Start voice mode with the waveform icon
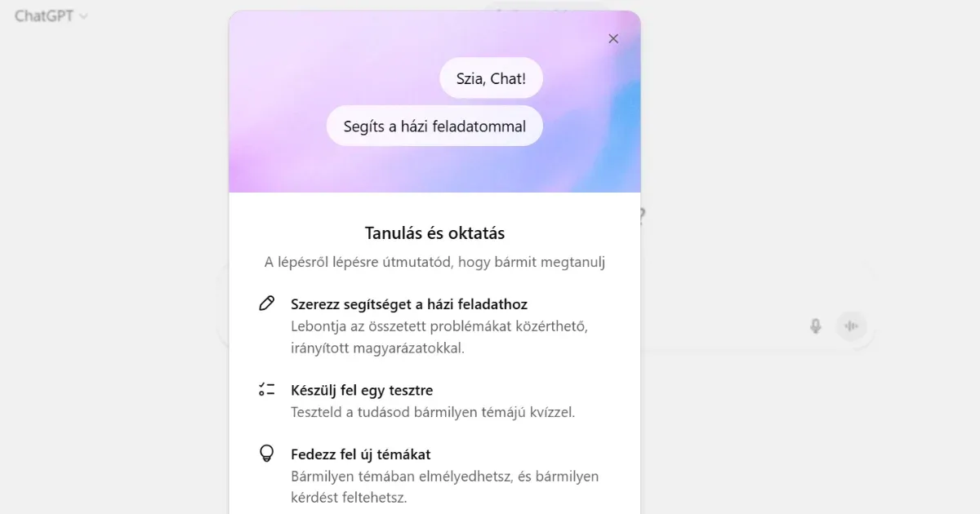980x514 pixels. coord(852,326)
